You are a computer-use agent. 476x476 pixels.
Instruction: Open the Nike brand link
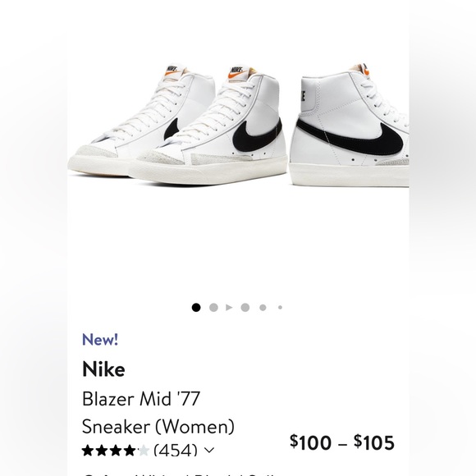(103, 369)
